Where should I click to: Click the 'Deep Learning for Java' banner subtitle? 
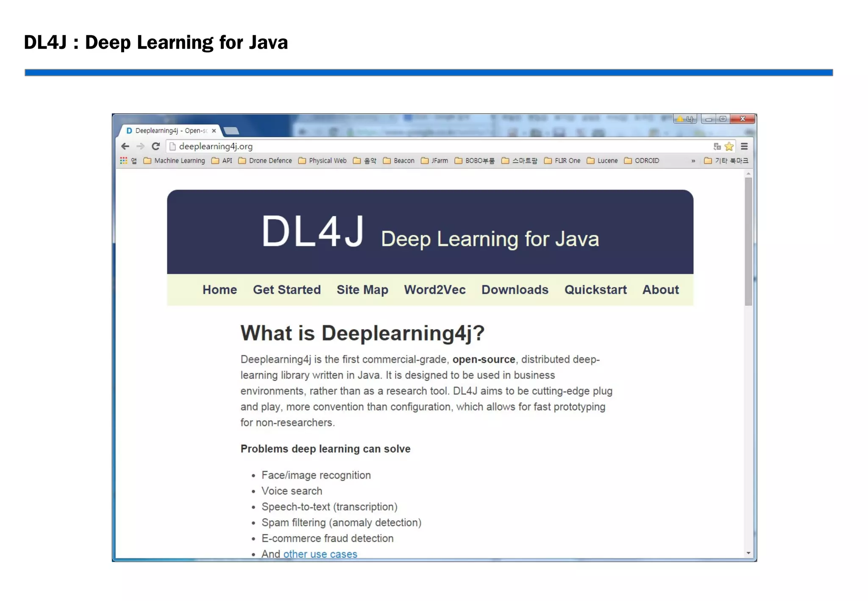point(490,239)
